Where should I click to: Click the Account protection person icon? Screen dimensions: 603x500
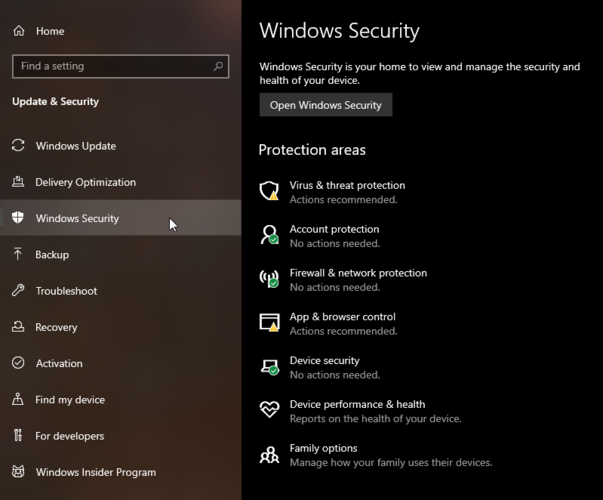pos(269,235)
